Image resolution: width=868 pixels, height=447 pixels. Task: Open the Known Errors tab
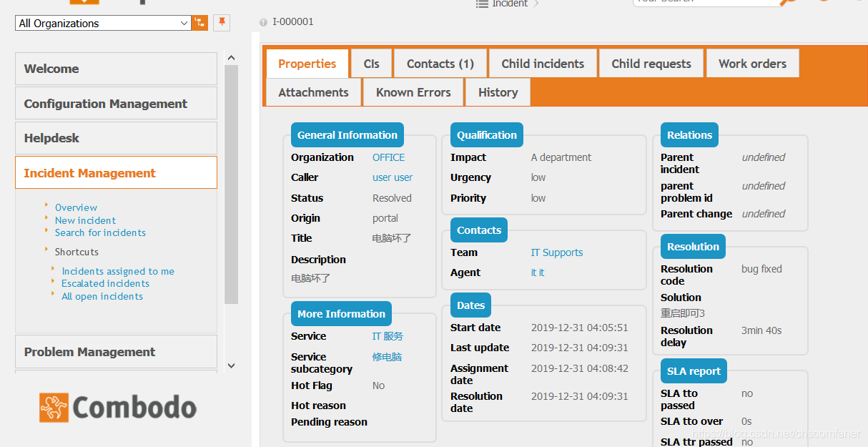coord(413,92)
